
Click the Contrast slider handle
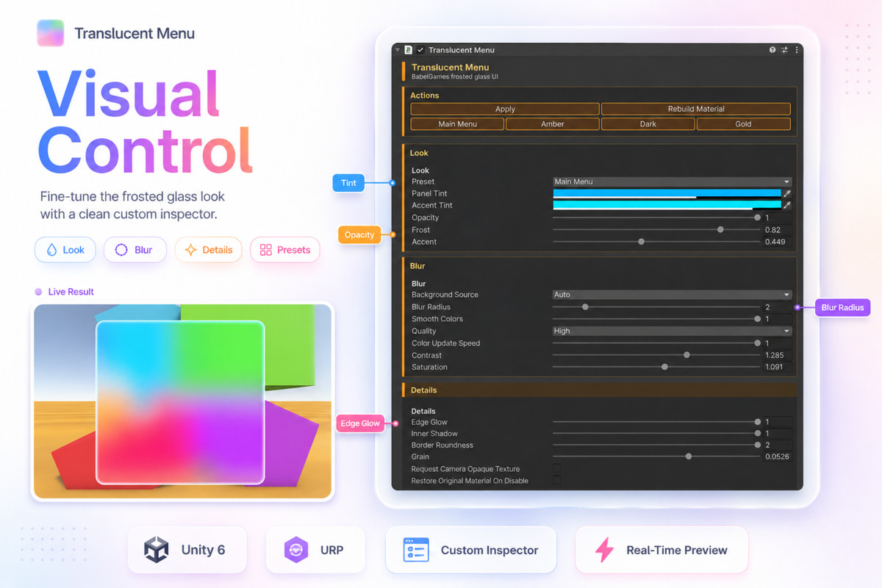click(x=686, y=355)
